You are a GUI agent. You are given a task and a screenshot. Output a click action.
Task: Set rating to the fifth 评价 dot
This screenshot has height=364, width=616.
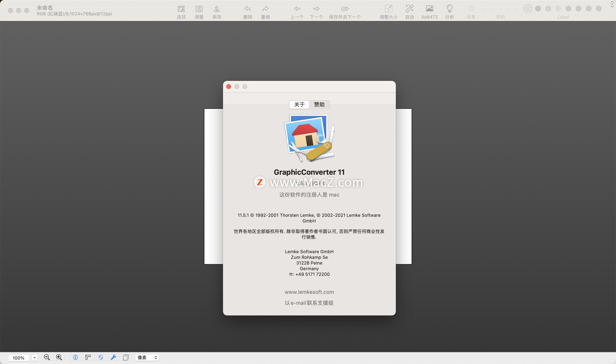point(516,9)
